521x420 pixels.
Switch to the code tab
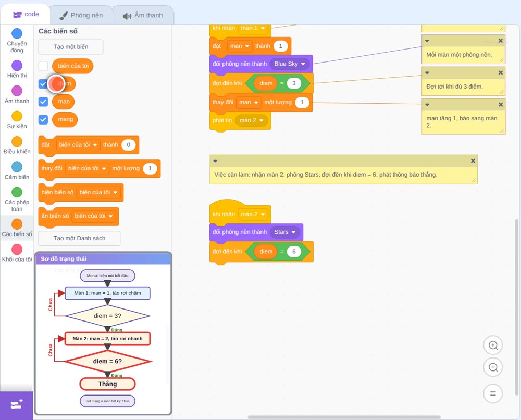tap(26, 14)
